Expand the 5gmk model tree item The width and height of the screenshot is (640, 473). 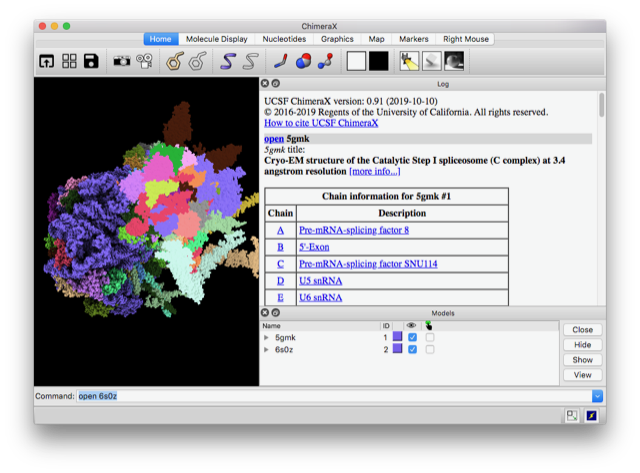[x=266, y=338]
